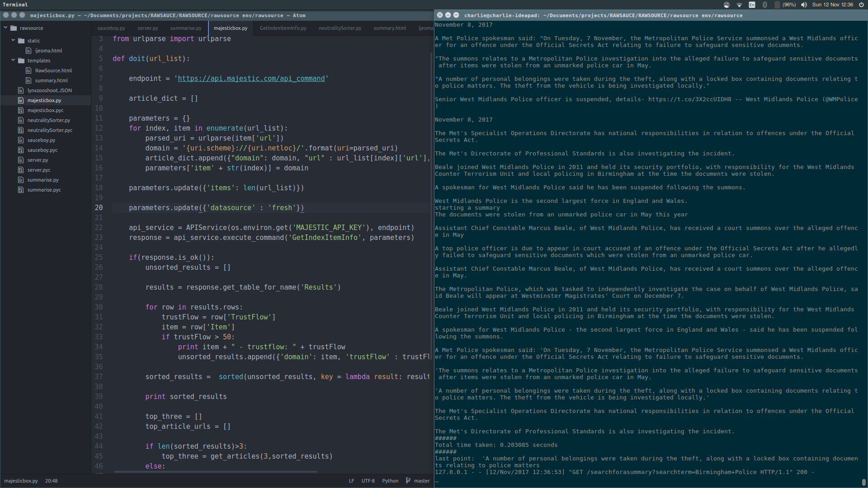Click the Wi-Fi network tray icon

point(739,5)
